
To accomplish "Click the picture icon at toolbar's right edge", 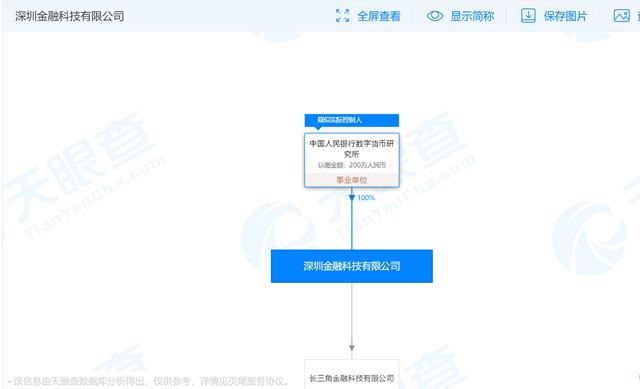I will (x=622, y=16).
